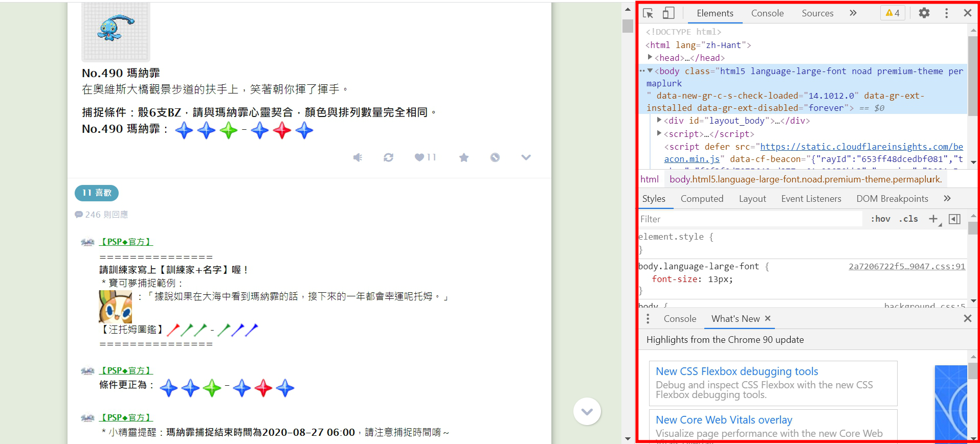Click the What's New promo image
The width and height of the screenshot is (980, 444).
951,404
